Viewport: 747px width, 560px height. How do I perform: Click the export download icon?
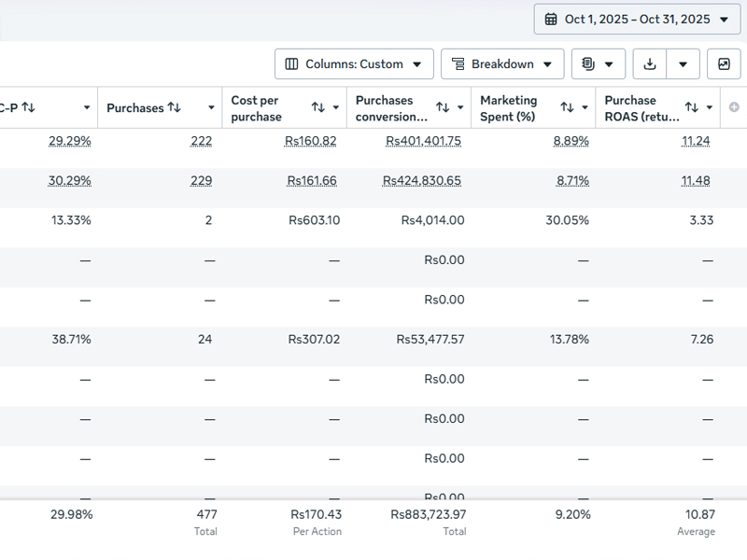649,63
